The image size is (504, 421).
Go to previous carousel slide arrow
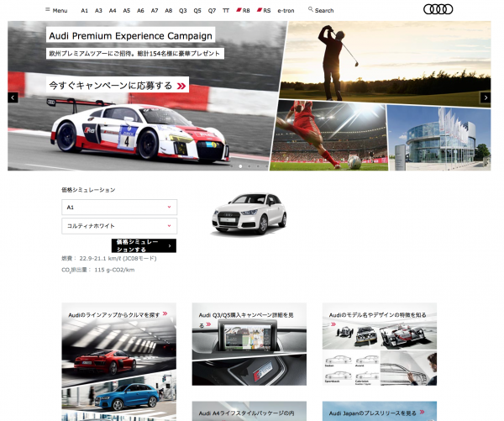pyautogui.click(x=13, y=97)
